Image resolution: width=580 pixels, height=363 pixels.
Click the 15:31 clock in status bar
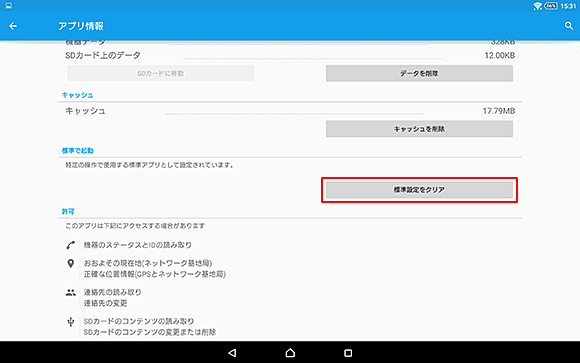(x=568, y=6)
